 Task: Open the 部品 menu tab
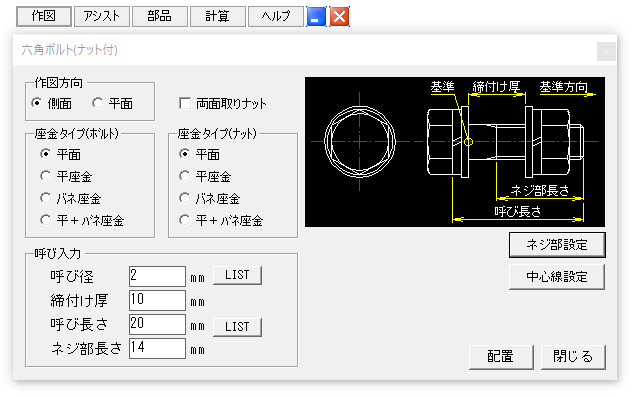160,16
